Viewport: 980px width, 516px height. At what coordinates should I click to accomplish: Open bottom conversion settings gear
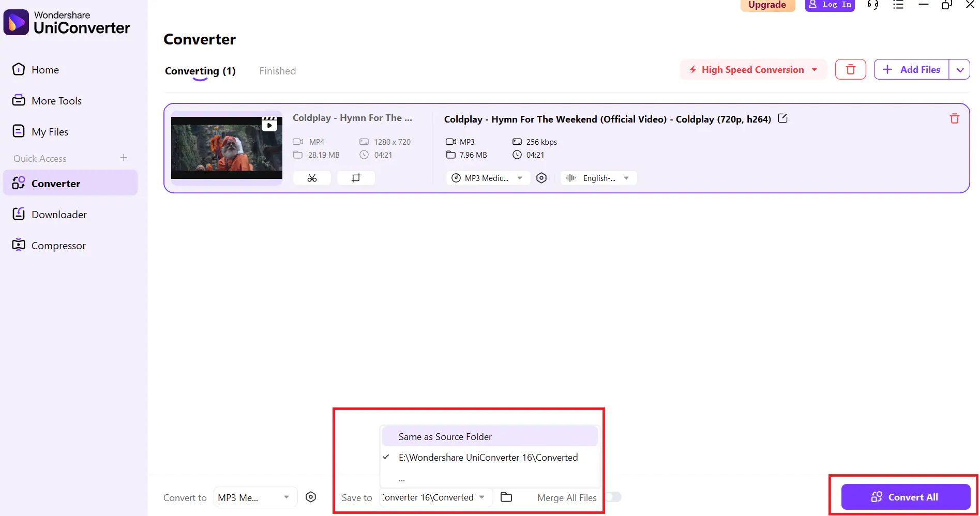311,497
